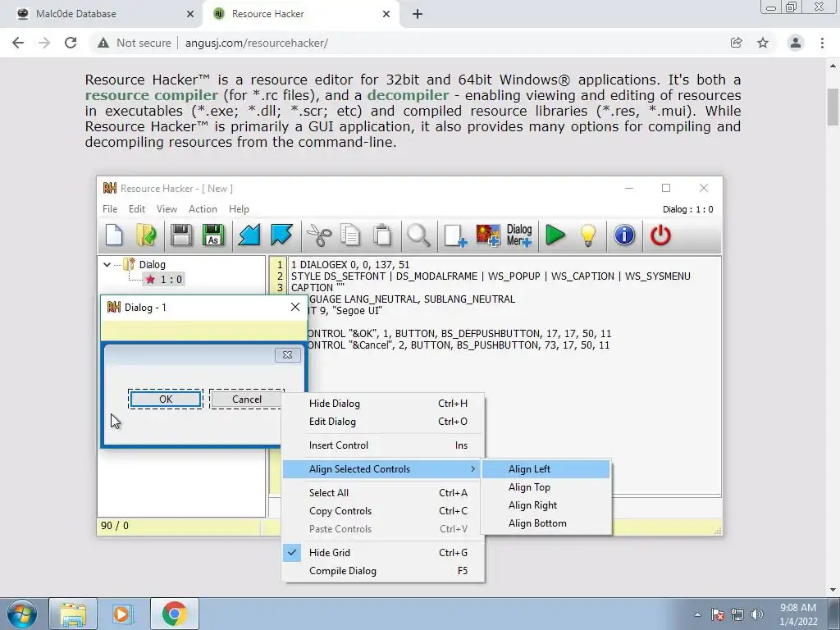Click the star icon next to 1 : 0
Viewport: 840px width, 630px height.
tap(150, 279)
